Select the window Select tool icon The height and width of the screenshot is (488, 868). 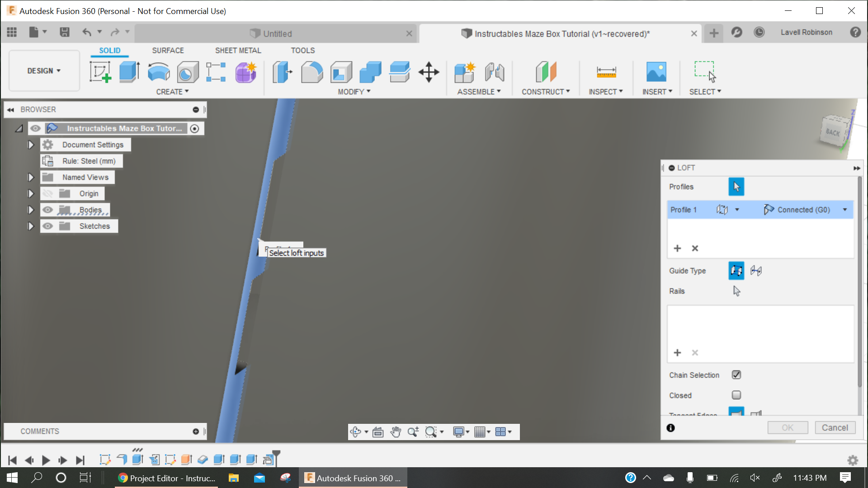[705, 72]
